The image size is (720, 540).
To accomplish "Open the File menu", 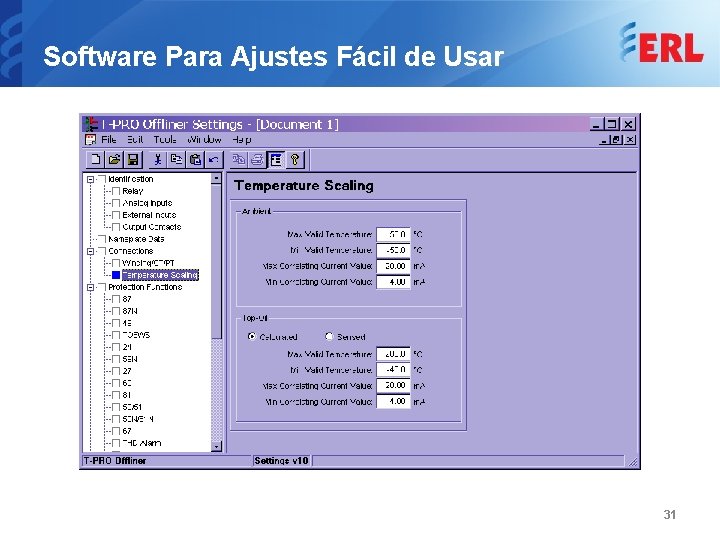I will click(108, 139).
